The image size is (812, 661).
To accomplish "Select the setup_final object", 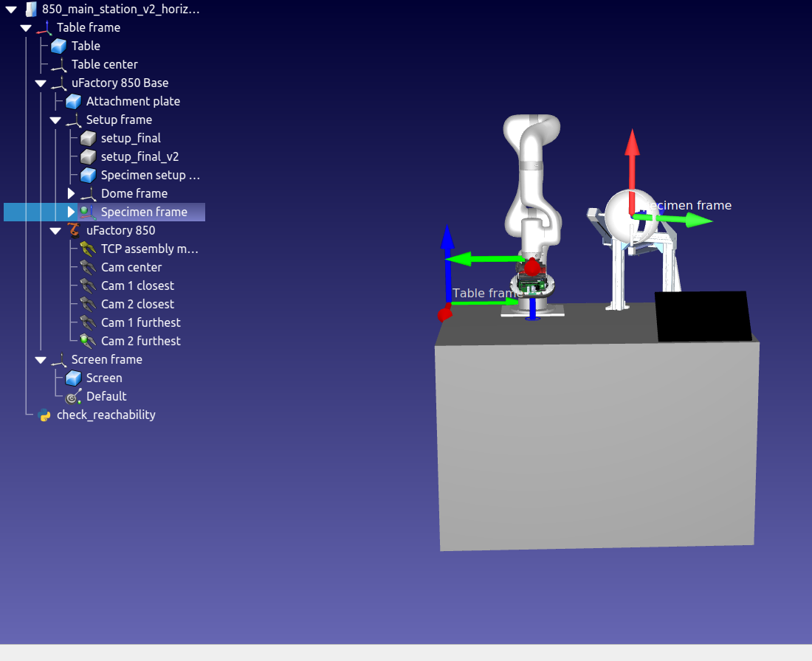I will 131,138.
